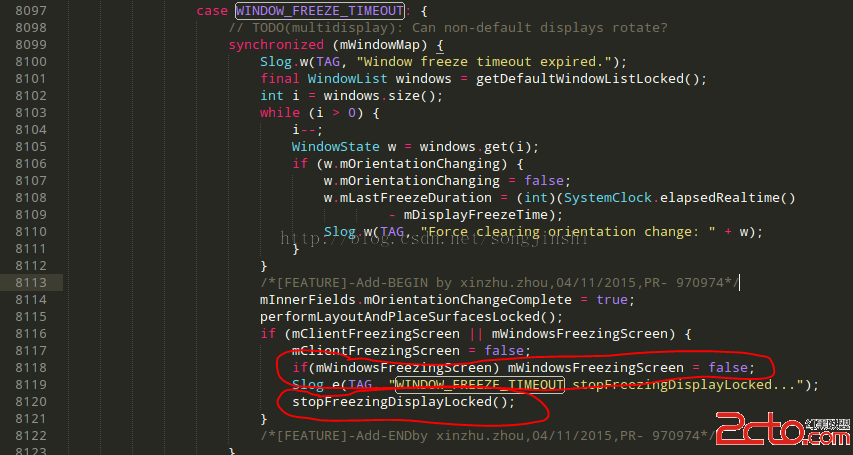
Task: Select line number 8108 in gutter
Action: (31, 198)
